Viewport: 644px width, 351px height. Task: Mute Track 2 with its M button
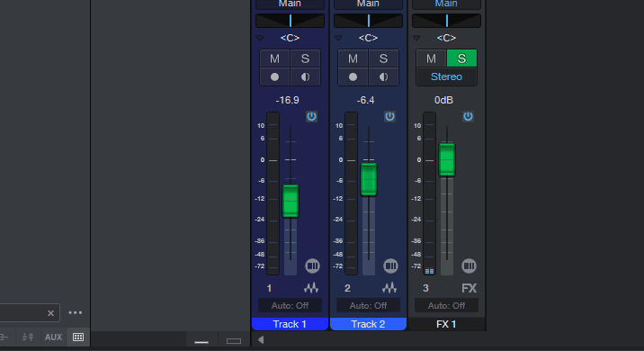(353, 58)
